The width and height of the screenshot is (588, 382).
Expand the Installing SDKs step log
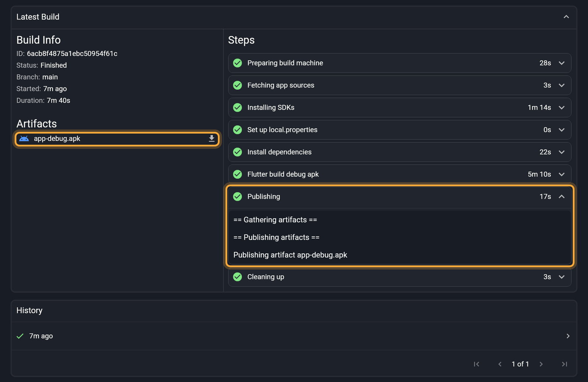[562, 107]
